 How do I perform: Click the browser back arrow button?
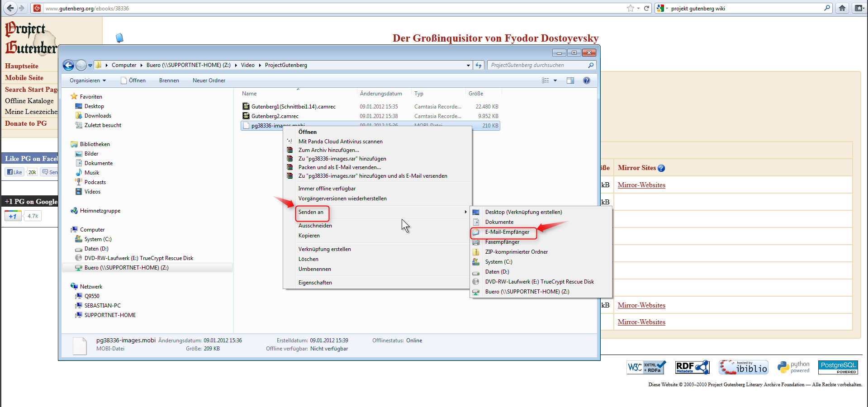tap(10, 8)
